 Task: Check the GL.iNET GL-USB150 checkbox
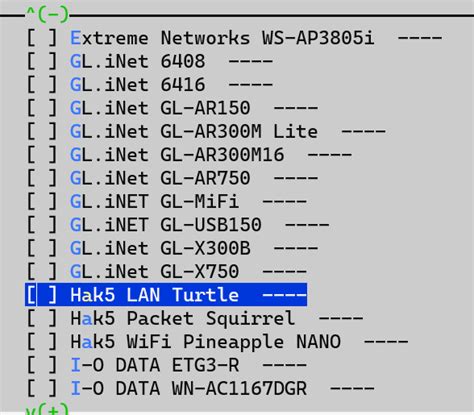point(42,225)
